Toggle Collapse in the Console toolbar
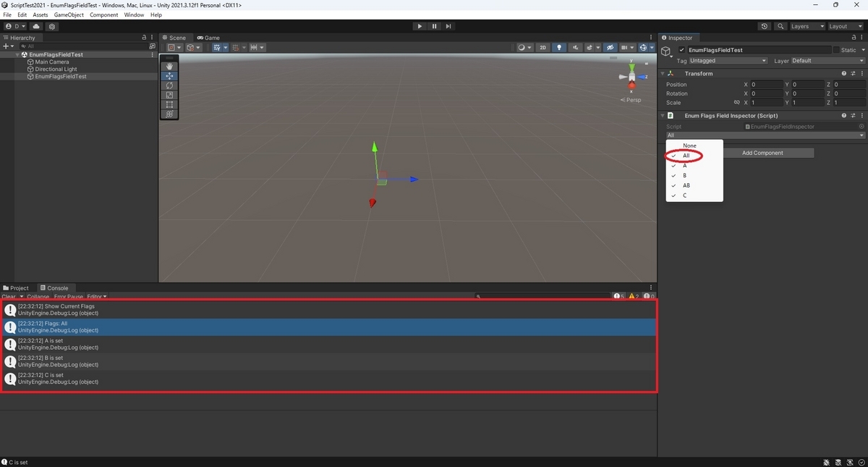Image resolution: width=868 pixels, height=467 pixels. coord(38,296)
